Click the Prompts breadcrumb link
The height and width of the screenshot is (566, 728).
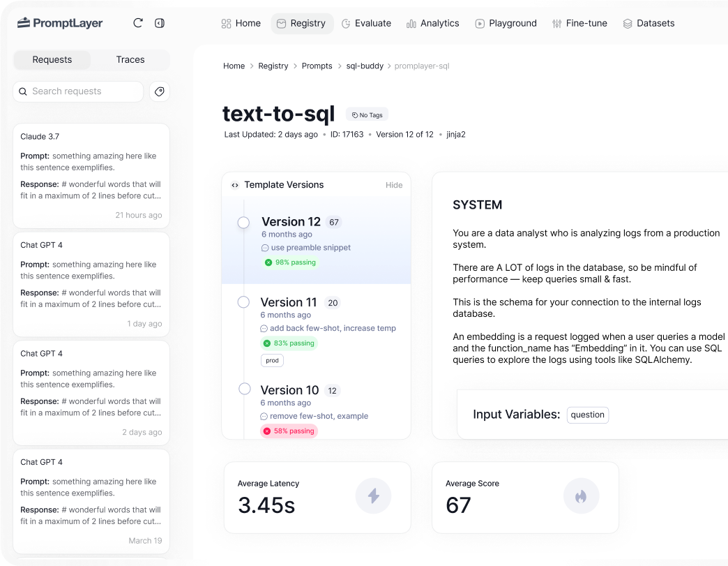click(x=317, y=66)
